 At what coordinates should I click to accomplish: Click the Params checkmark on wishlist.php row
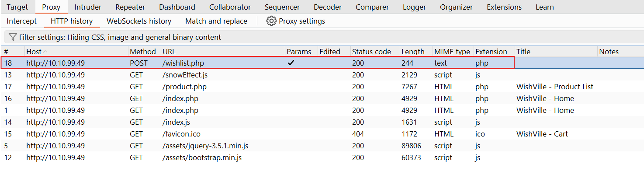point(291,63)
